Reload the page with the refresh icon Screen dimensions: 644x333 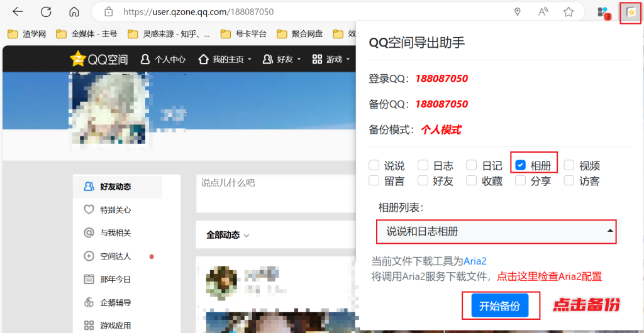[46, 11]
